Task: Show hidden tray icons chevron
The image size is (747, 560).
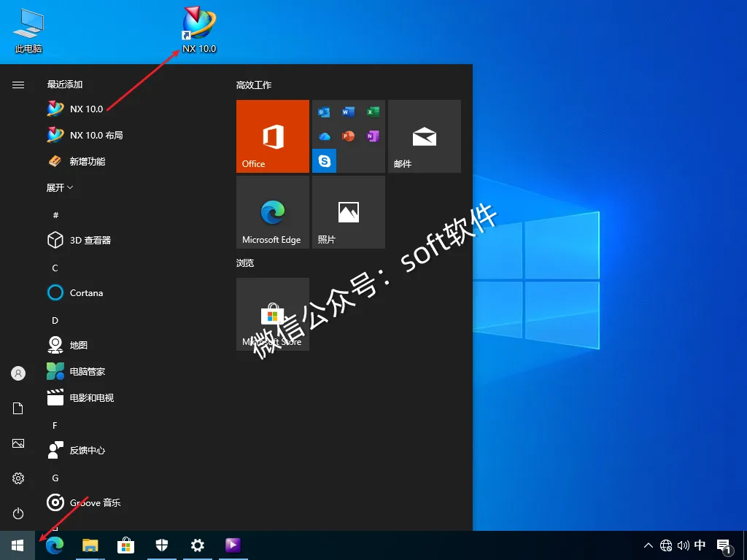Action: click(x=649, y=545)
